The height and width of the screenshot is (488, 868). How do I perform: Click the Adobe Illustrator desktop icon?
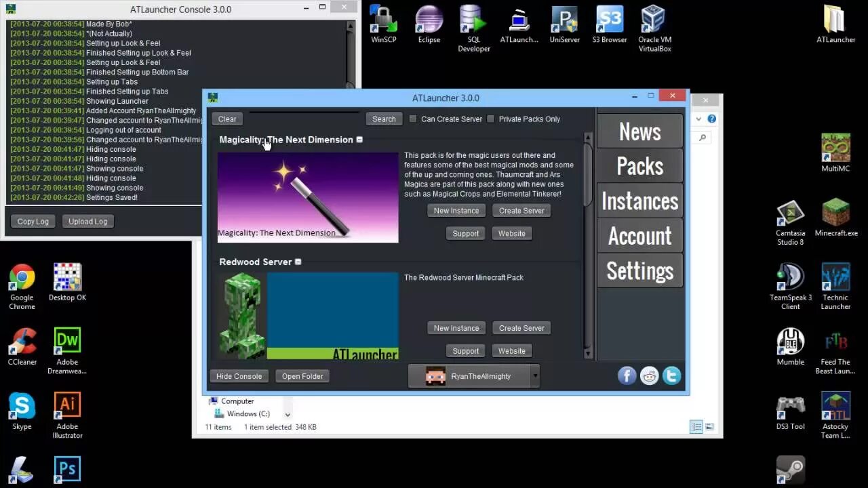67,416
